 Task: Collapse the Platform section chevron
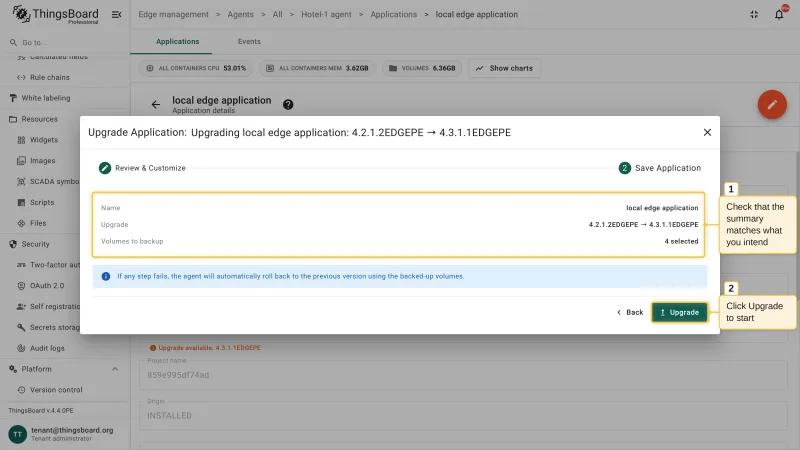click(x=115, y=369)
